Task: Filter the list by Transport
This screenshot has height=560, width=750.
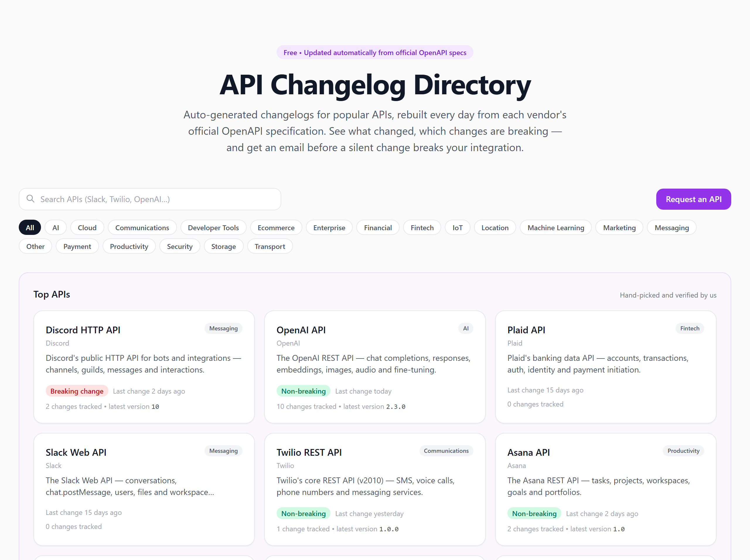Action: [x=270, y=246]
